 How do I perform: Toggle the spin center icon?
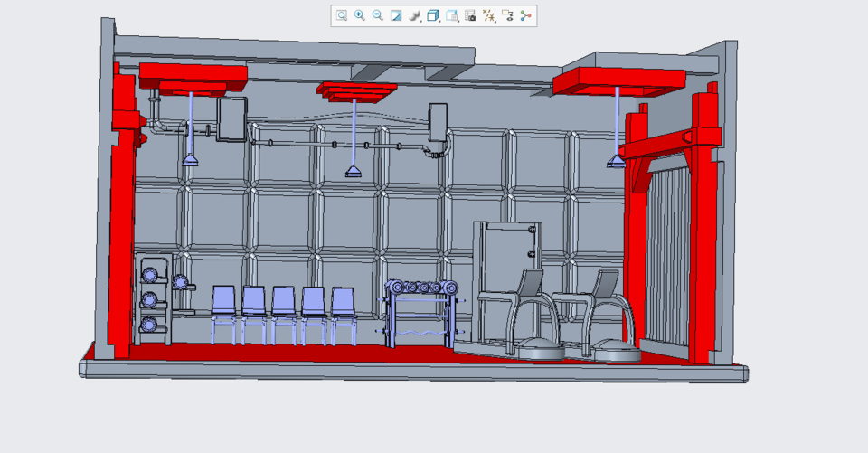[525, 15]
